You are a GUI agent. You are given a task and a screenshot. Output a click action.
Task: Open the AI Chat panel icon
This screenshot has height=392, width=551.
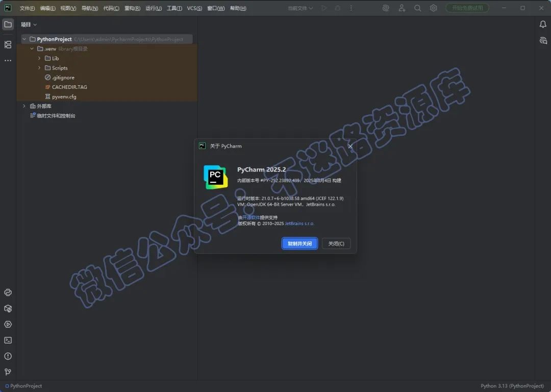pyautogui.click(x=543, y=41)
